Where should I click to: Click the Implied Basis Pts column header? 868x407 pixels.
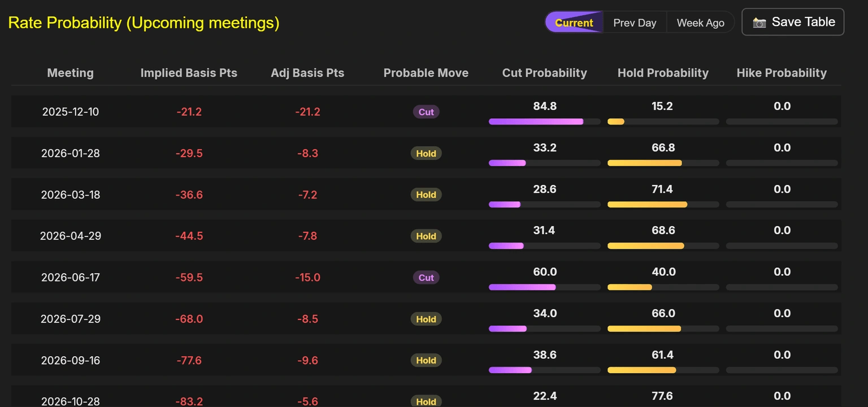(x=189, y=73)
